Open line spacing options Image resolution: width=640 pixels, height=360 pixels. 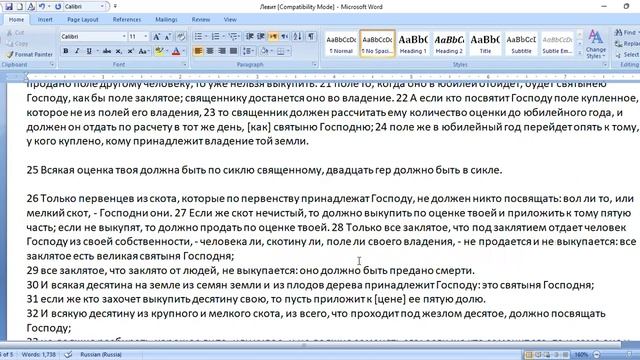tap(248, 51)
